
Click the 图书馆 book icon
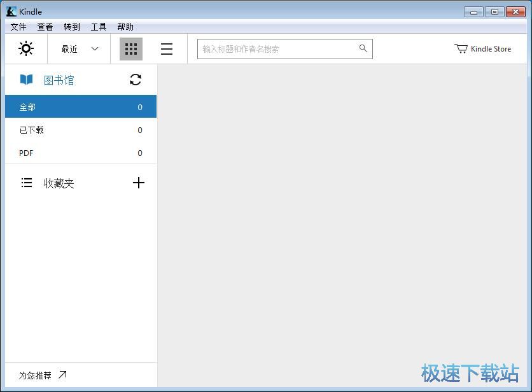pos(27,80)
